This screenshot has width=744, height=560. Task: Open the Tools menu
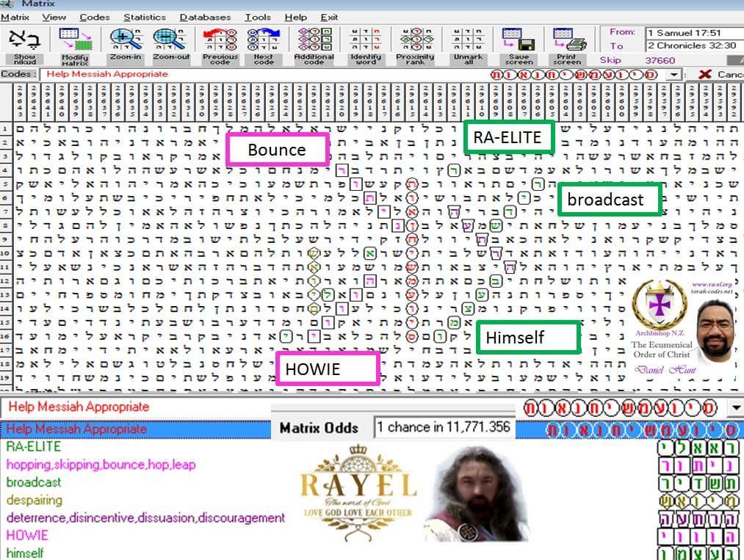click(x=258, y=17)
